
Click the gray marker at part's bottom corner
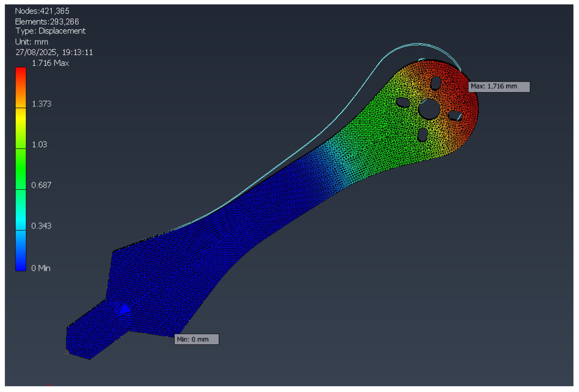click(66, 352)
